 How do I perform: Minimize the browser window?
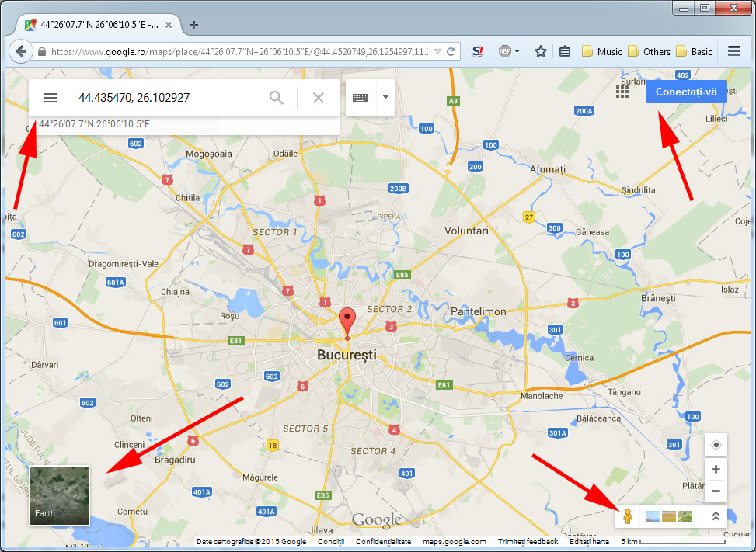pos(684,9)
